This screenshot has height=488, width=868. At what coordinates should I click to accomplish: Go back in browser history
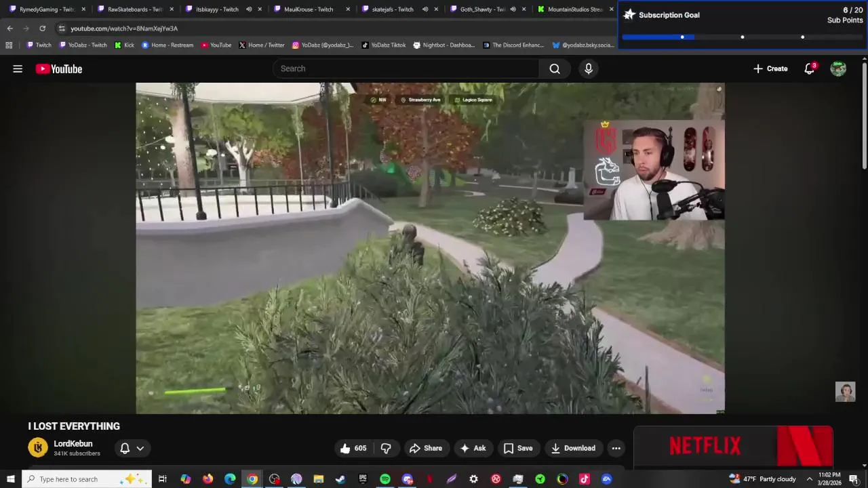(x=9, y=28)
